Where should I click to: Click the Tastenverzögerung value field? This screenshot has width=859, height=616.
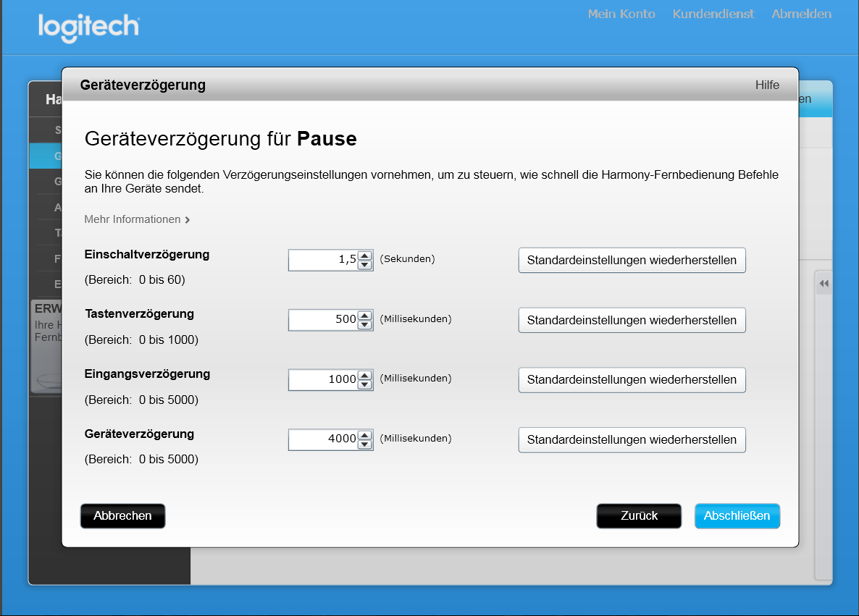(323, 320)
